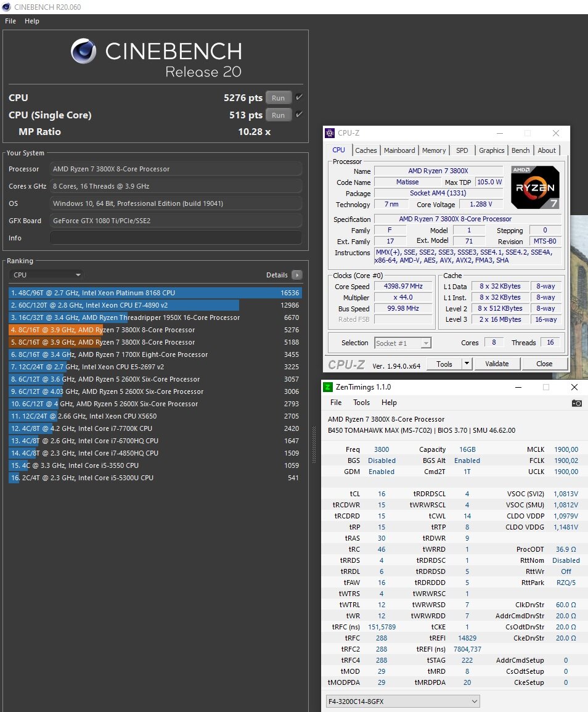588x712 pixels.
Task: Click the Code Name value Matisse in CPU-Z
Action: click(x=407, y=182)
